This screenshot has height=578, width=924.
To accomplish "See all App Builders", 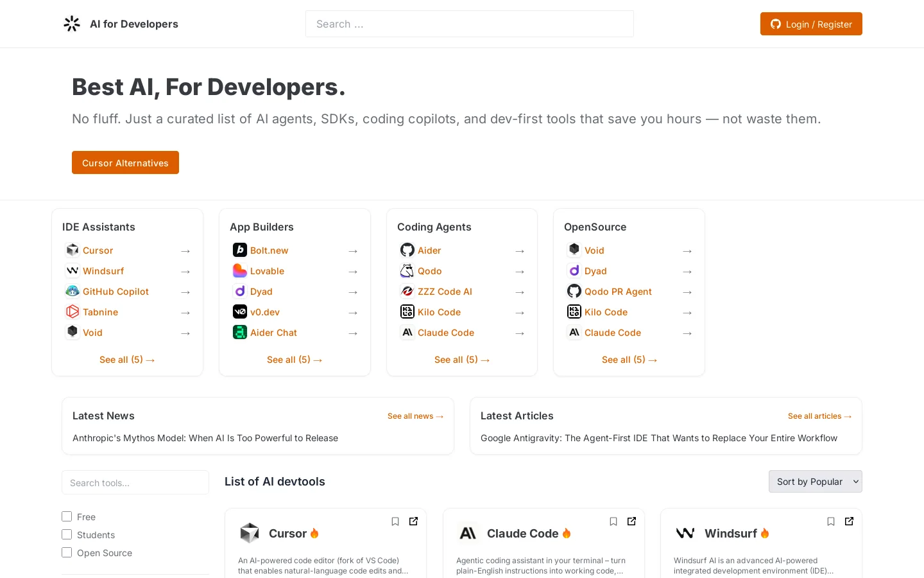I will pos(295,360).
